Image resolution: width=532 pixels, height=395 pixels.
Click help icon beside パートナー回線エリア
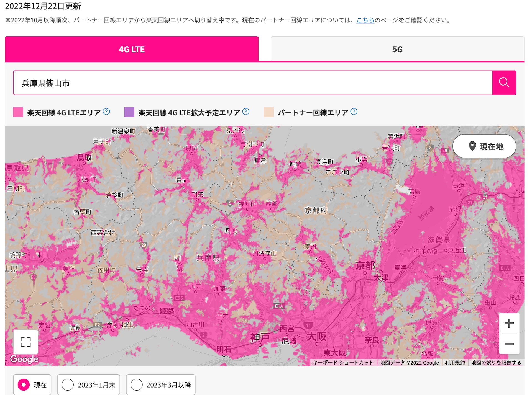pyautogui.click(x=354, y=112)
